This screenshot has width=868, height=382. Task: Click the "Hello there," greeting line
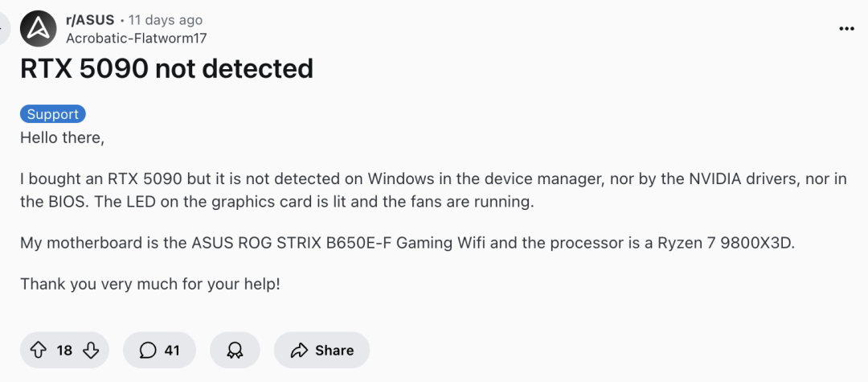(62, 138)
